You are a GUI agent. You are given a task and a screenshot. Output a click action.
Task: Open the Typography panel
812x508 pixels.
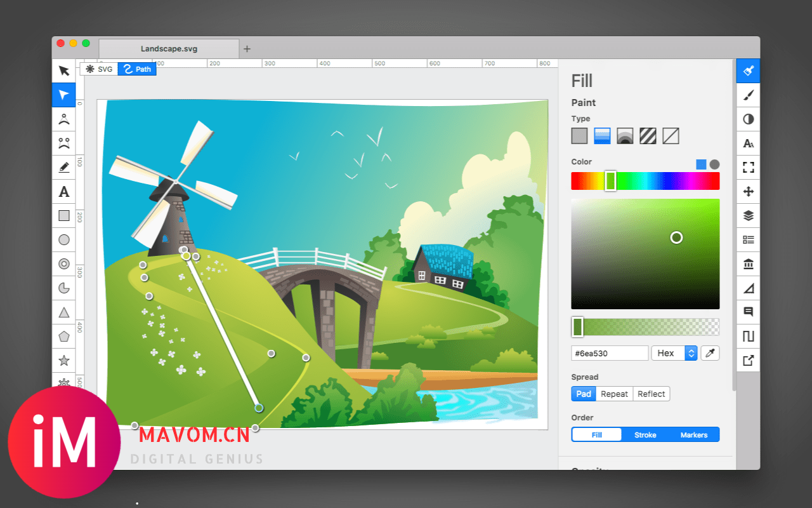tap(748, 143)
